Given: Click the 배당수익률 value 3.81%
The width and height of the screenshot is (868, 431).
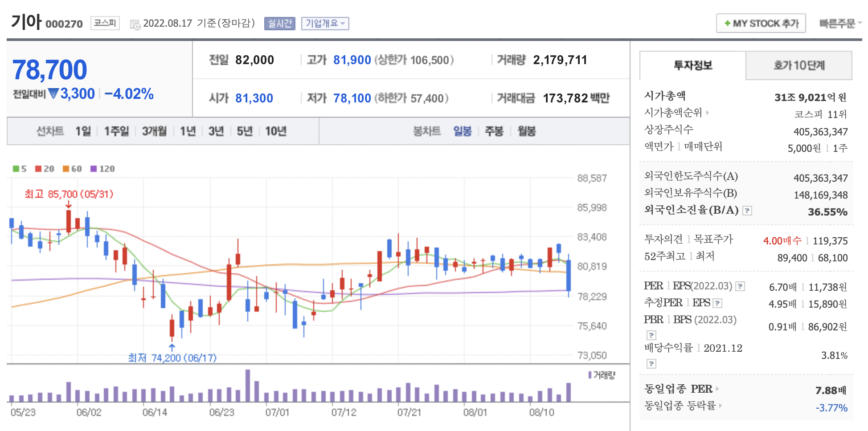Looking at the screenshot, I should click(834, 355).
